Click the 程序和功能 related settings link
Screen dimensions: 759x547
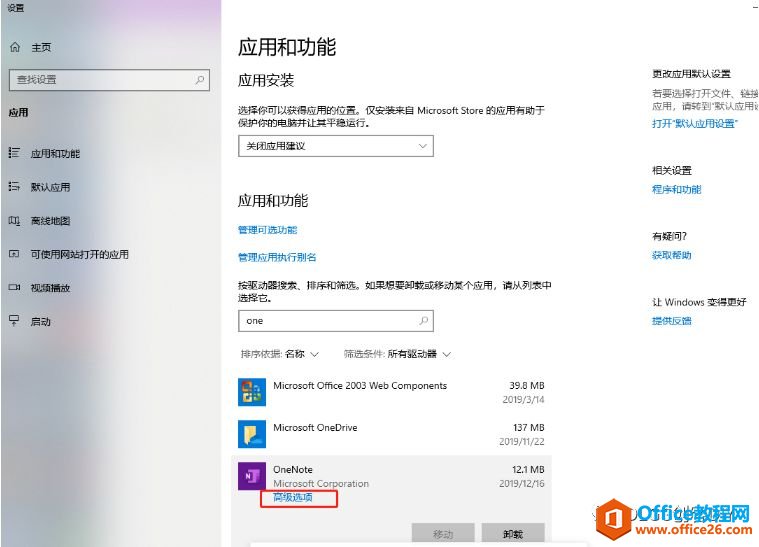pyautogui.click(x=677, y=189)
